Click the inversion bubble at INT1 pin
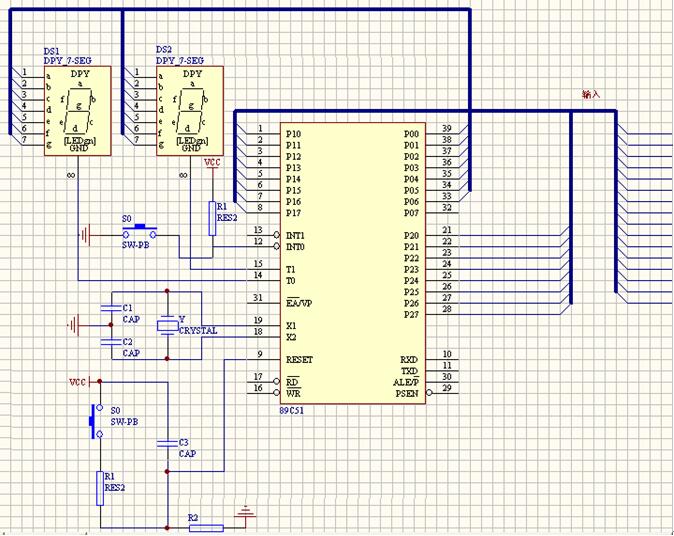 pyautogui.click(x=277, y=235)
